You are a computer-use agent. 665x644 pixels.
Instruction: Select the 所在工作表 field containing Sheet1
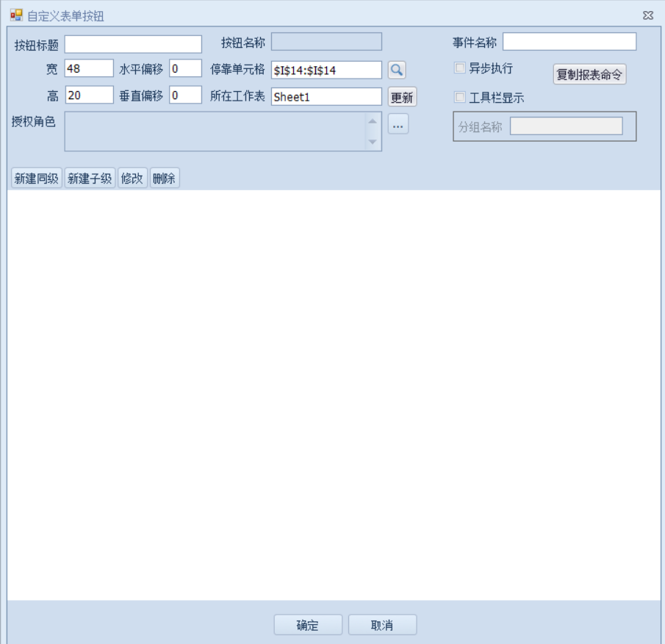pyautogui.click(x=326, y=96)
